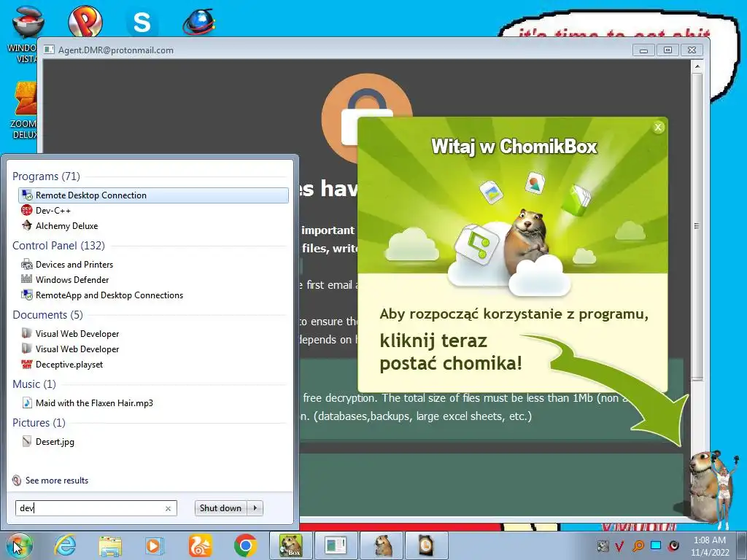
Task: Open the globe browser desktop shortcut
Action: (199, 23)
